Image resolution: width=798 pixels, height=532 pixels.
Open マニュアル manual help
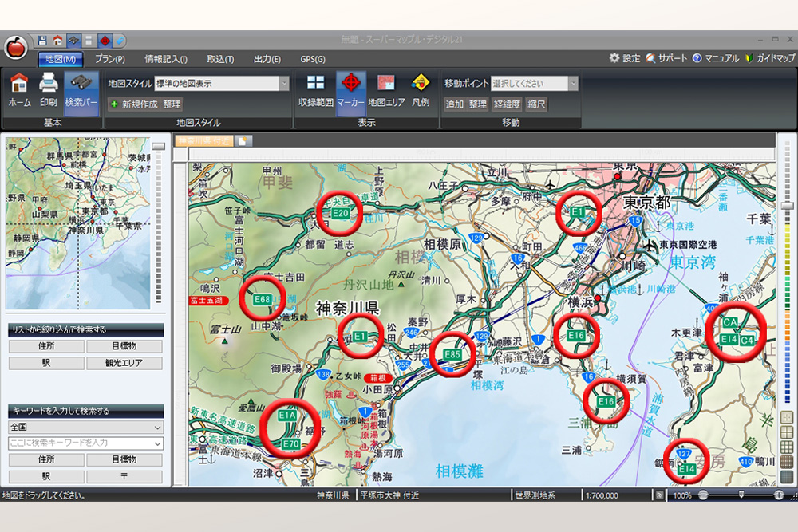coord(716,58)
